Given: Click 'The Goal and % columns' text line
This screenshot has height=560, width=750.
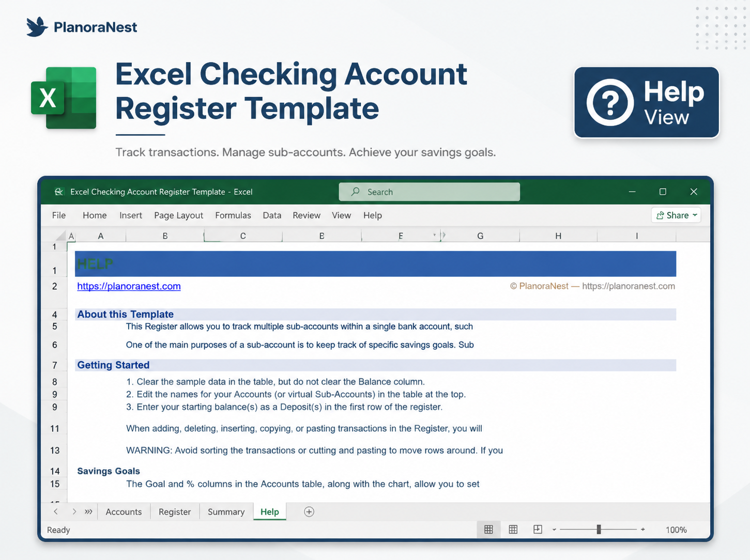Looking at the screenshot, I should click(x=303, y=484).
